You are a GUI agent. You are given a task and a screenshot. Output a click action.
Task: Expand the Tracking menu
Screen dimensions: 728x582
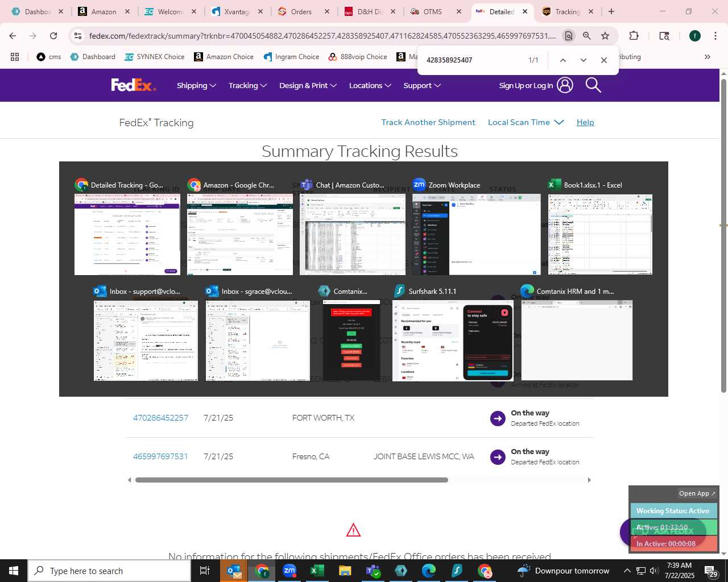pos(247,85)
